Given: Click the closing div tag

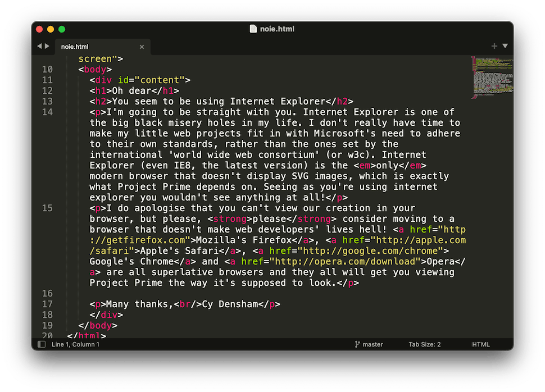Looking at the screenshot, I should pos(106,315).
